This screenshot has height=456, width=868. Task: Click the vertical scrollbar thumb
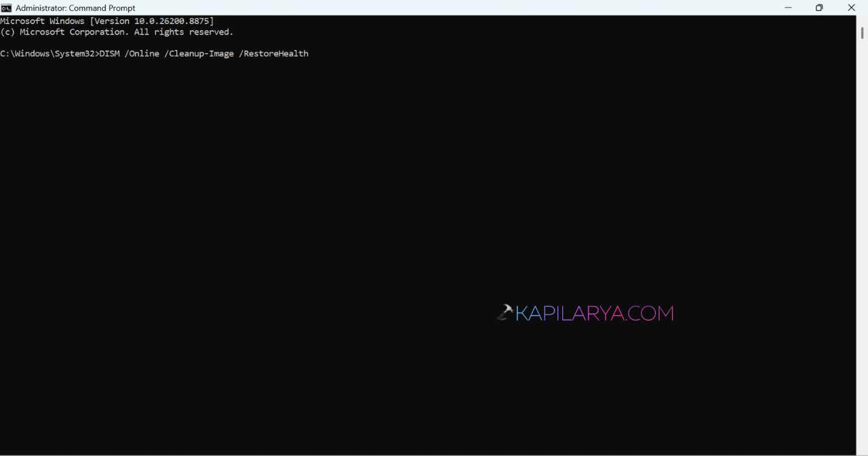click(x=862, y=33)
